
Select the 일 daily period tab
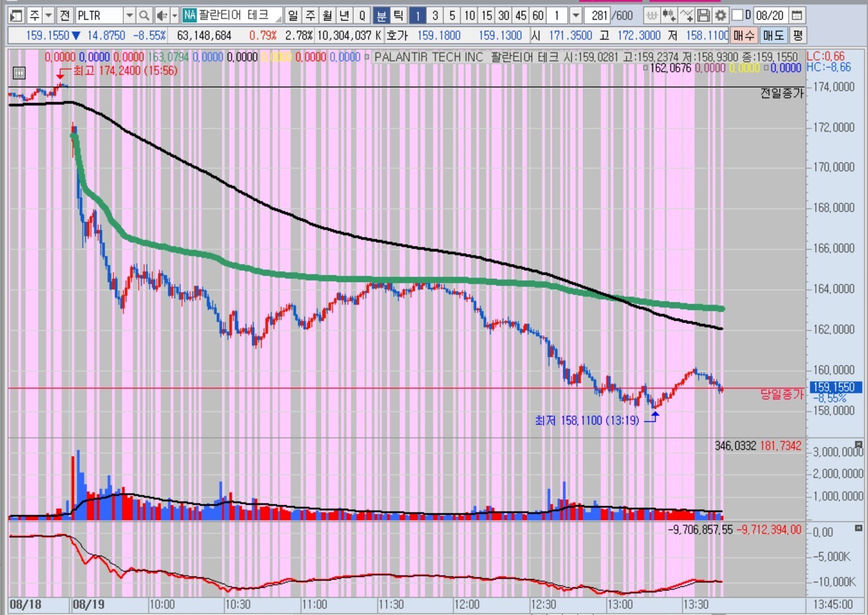pyautogui.click(x=293, y=16)
